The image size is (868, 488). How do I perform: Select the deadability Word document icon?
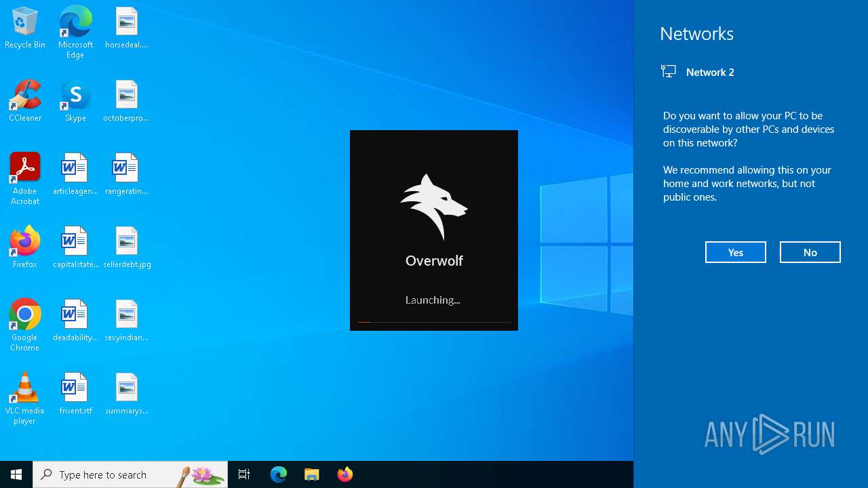75,321
